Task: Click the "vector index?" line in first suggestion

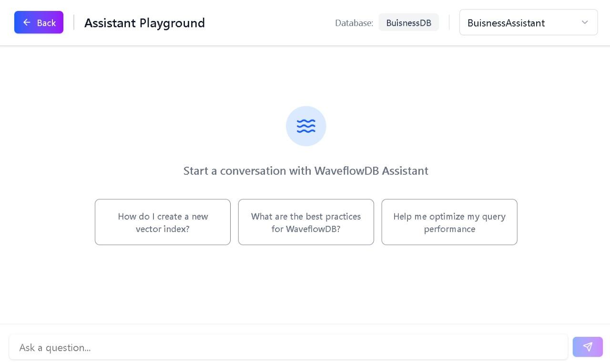Action: pyautogui.click(x=163, y=229)
